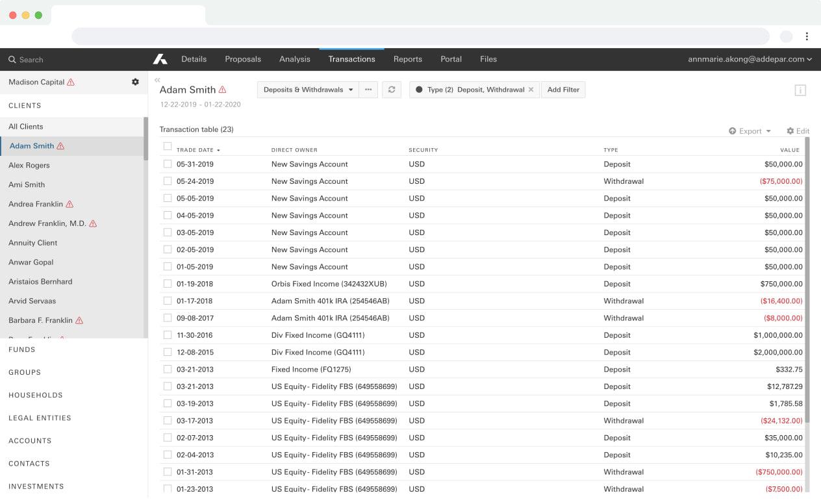Select the checkbox on the Orbis Fixed Income row

(x=167, y=284)
